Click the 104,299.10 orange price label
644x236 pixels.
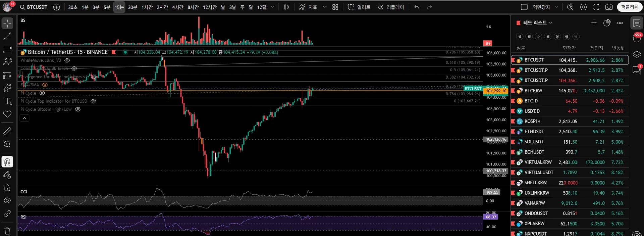496,91
